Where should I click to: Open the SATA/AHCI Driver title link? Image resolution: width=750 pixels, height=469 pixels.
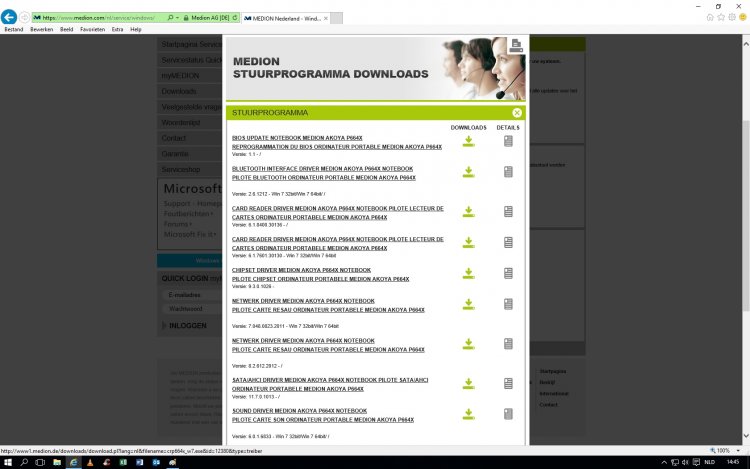(x=330, y=380)
